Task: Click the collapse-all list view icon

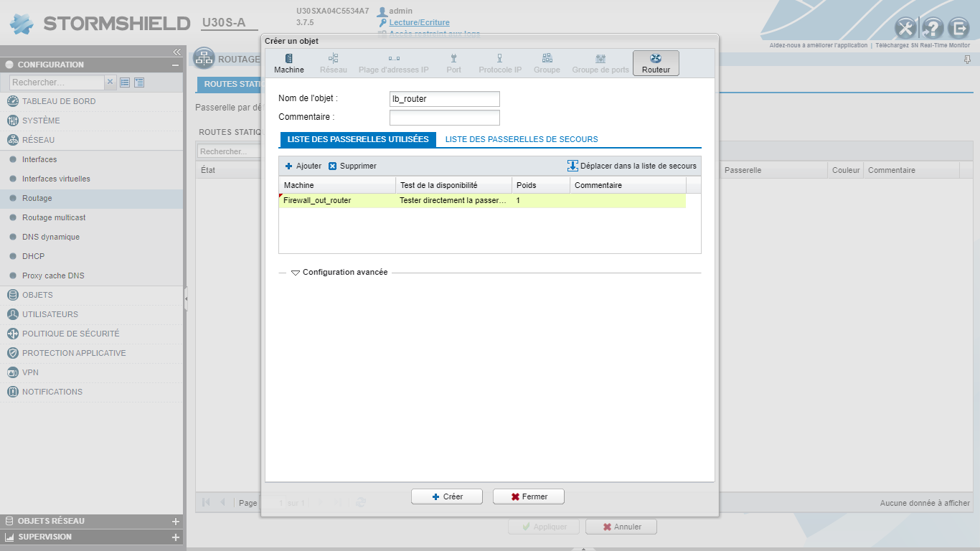Action: coord(125,83)
